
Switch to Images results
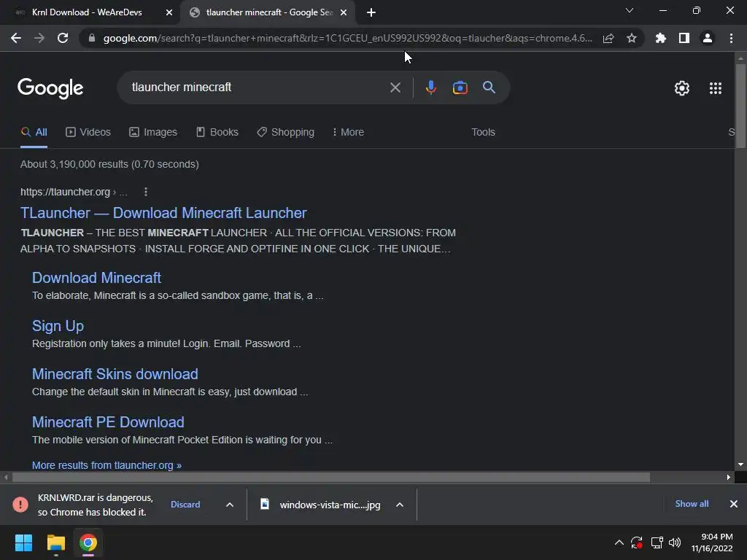[153, 133]
